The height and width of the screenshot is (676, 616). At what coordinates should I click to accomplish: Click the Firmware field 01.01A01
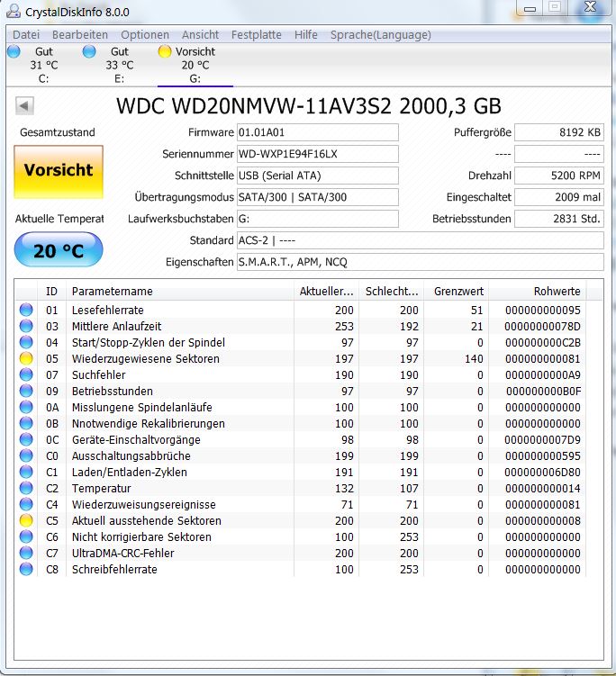pos(318,132)
